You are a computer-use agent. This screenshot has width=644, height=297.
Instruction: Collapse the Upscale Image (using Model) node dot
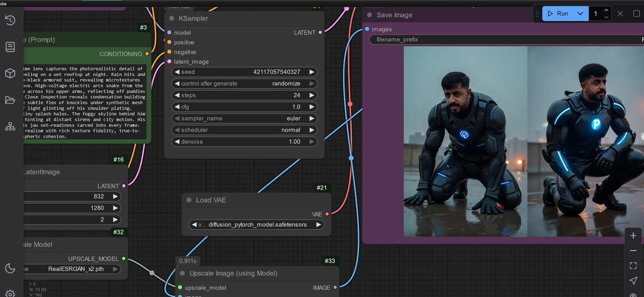[x=182, y=273]
